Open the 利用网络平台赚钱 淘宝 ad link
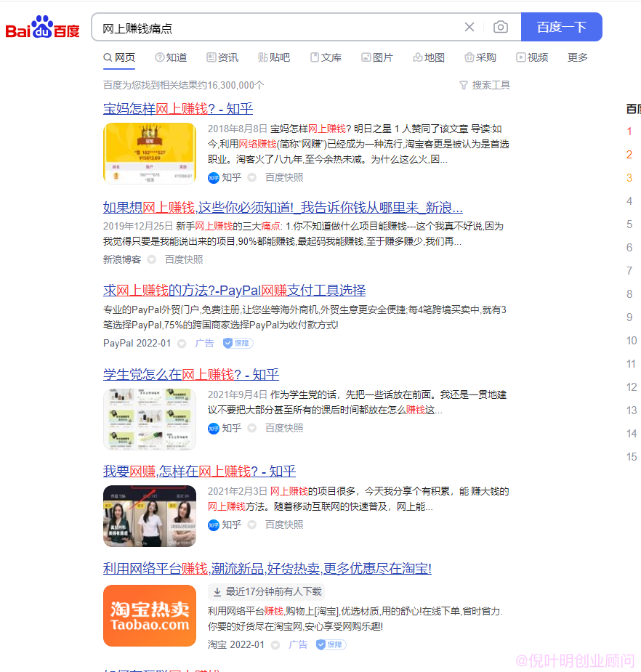641x672 pixels. click(x=267, y=569)
